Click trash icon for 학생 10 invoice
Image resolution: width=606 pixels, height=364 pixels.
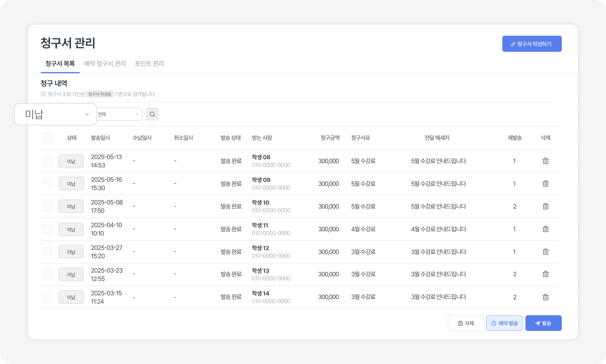(545, 206)
